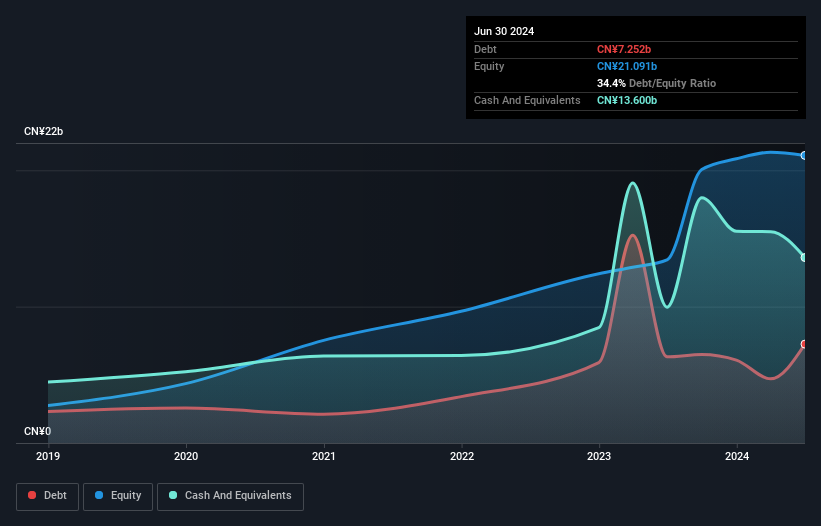Click the Debt endpoint marker
Viewport: 821px width, 526px height.
tap(804, 344)
